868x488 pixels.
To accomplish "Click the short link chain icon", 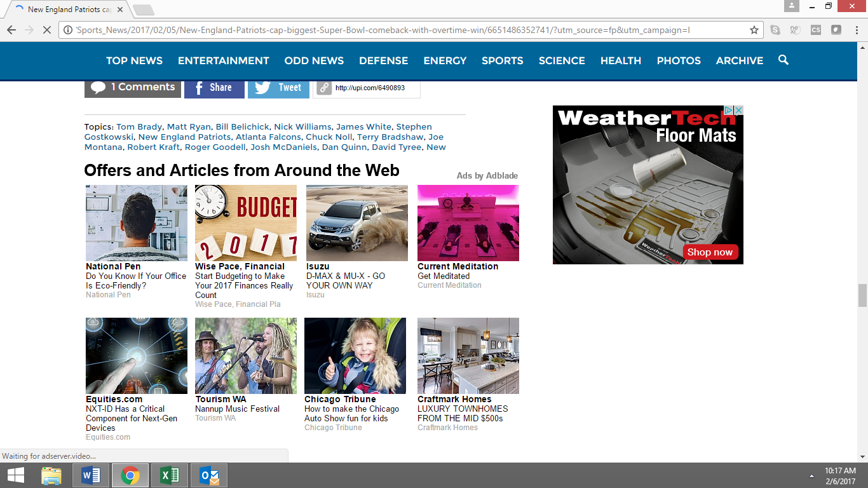I will coord(324,88).
